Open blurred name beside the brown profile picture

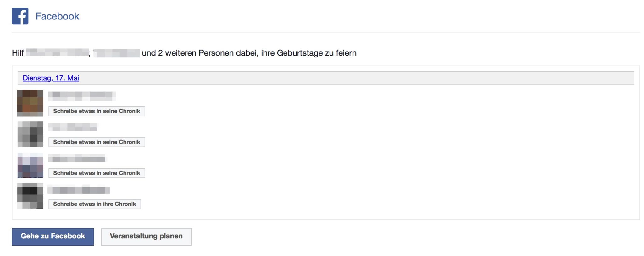pyautogui.click(x=82, y=96)
